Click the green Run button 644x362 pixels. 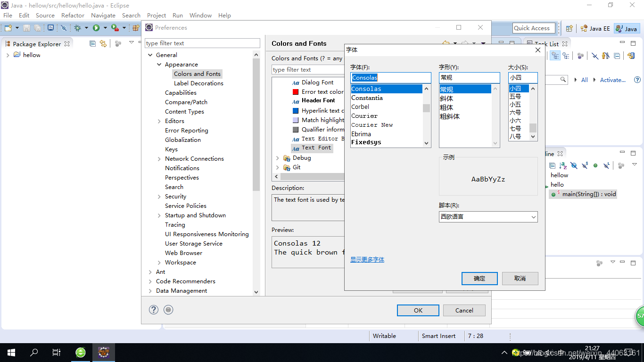point(96,28)
